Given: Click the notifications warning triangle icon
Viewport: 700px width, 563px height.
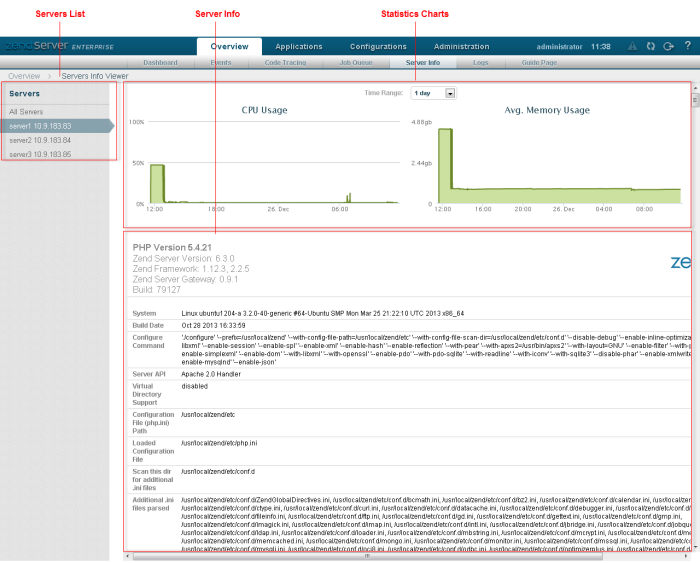Looking at the screenshot, I should (x=632, y=46).
